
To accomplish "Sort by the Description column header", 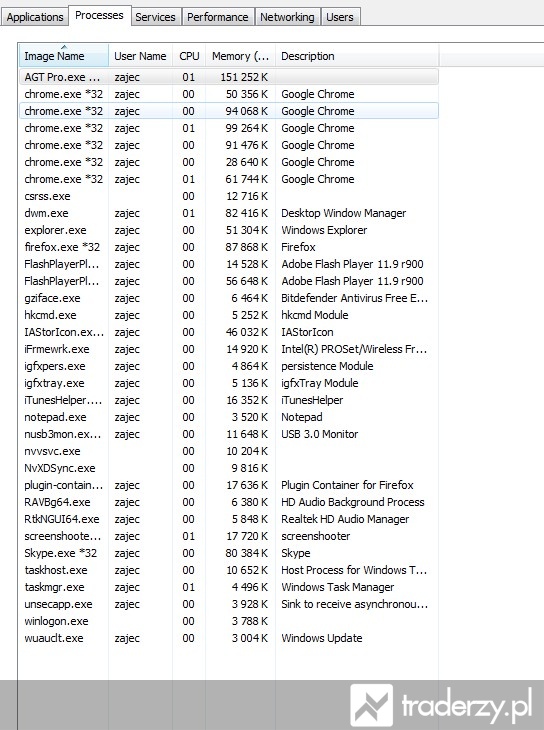I will click(x=357, y=56).
